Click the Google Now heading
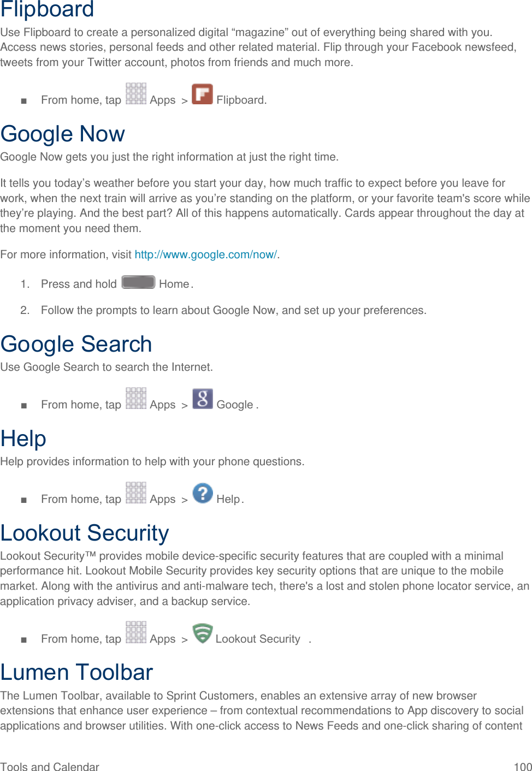 click(x=63, y=134)
